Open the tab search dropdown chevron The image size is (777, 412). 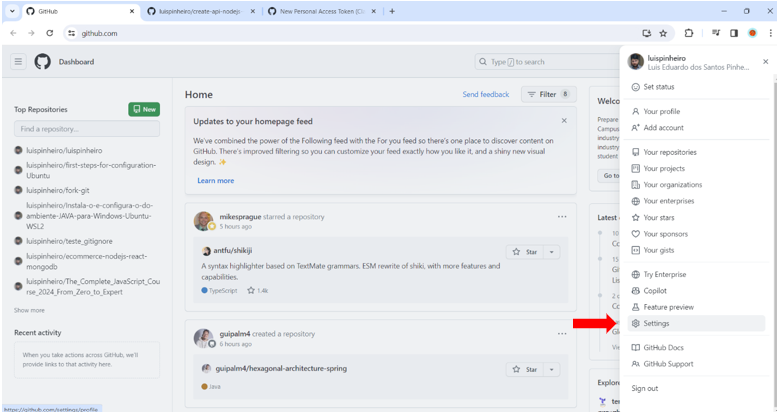click(x=12, y=11)
